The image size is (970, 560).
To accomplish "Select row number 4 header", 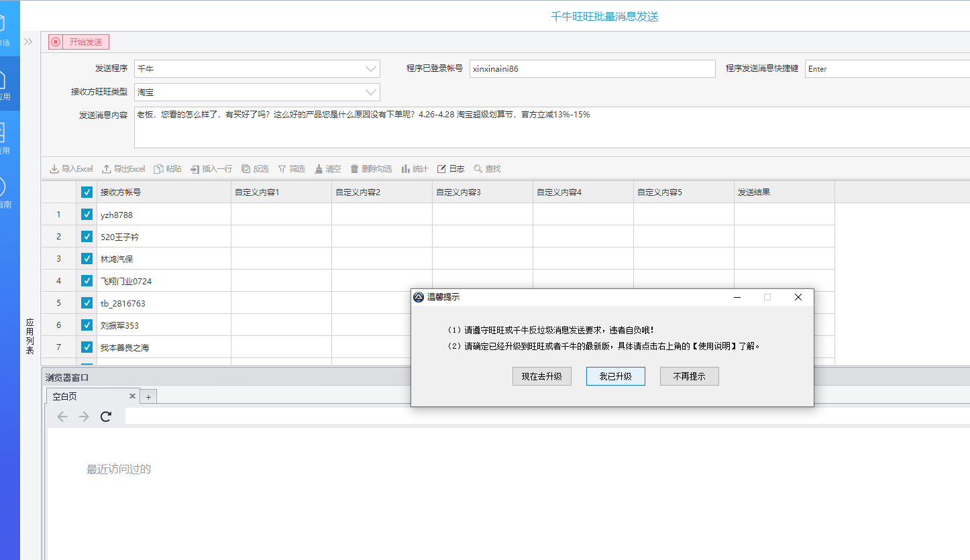I will 58,281.
